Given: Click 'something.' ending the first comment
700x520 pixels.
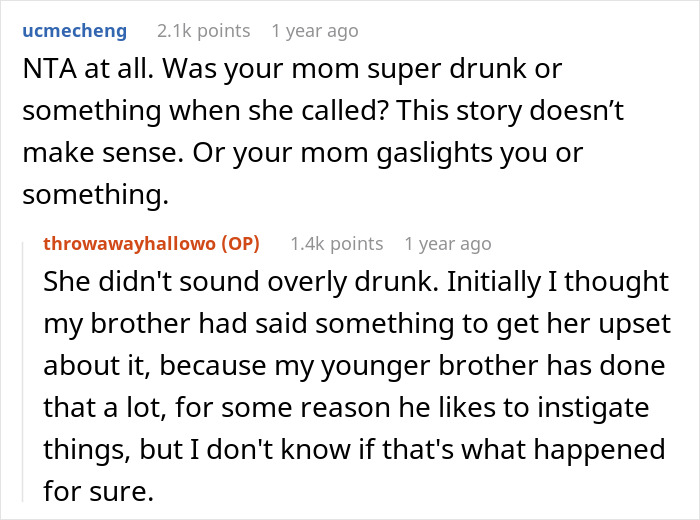Looking at the screenshot, I should pos(95,196).
